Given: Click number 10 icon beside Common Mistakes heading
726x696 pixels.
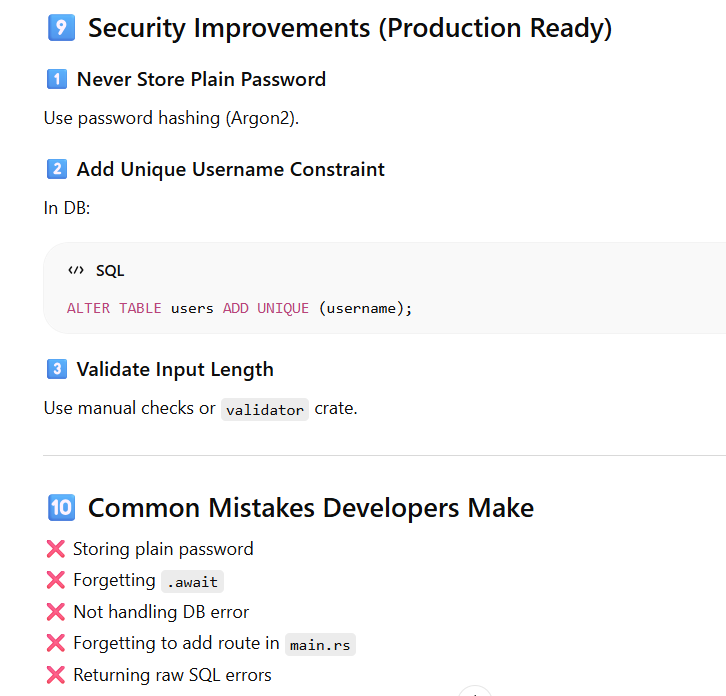Looking at the screenshot, I should point(60,507).
